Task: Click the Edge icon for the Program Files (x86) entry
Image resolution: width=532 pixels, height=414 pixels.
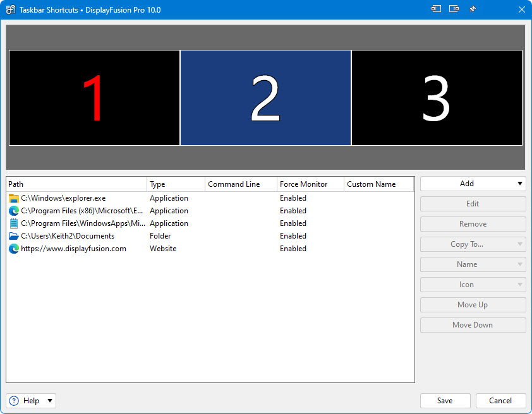Action: click(14, 211)
